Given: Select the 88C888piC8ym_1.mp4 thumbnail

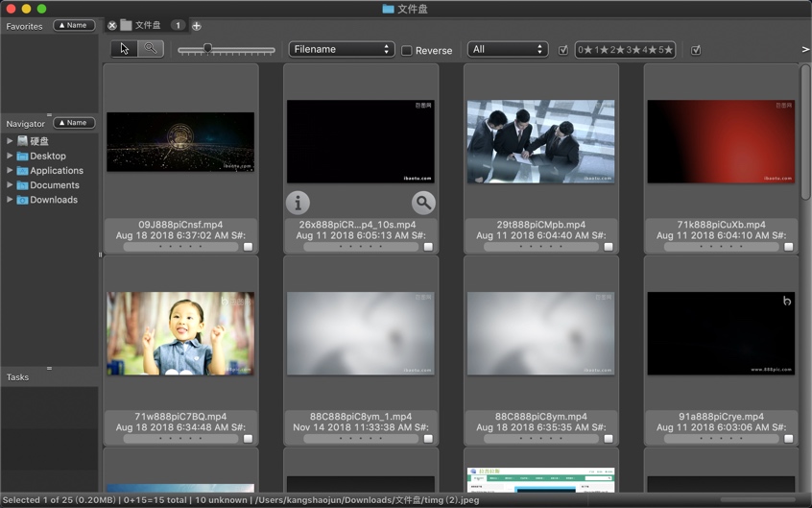Looking at the screenshot, I should (x=361, y=333).
